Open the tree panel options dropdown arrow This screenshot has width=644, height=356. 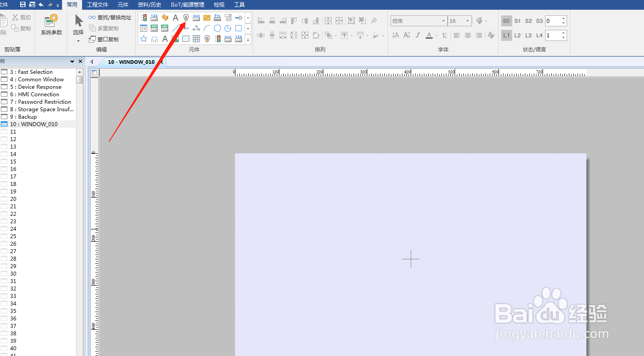click(72, 62)
